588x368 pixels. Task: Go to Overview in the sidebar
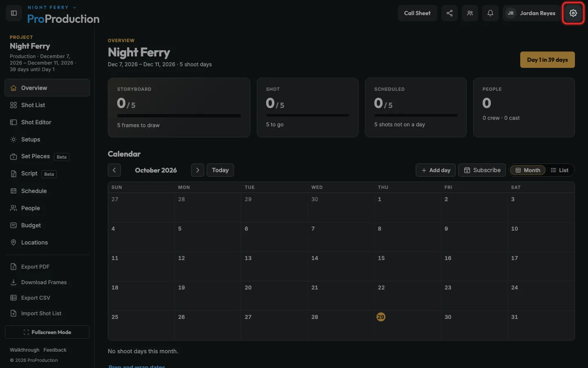[x=47, y=88]
